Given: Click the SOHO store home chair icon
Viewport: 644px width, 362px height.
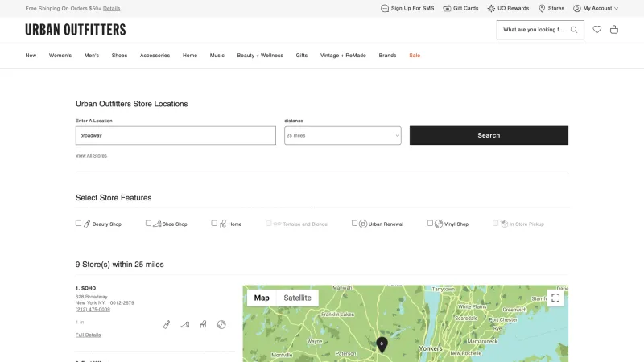Looking at the screenshot, I should pyautogui.click(x=204, y=325).
